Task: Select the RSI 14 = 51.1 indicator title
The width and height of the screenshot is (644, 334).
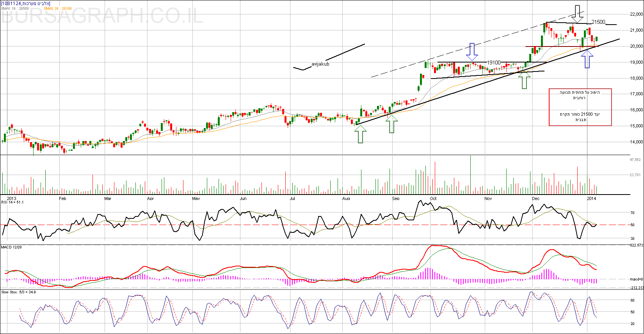Action: click(12, 202)
